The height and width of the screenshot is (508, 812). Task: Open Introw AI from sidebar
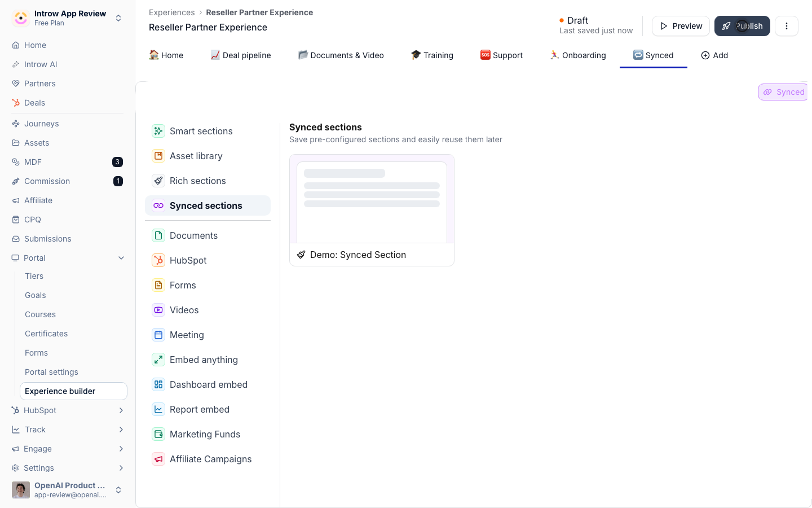68,64
